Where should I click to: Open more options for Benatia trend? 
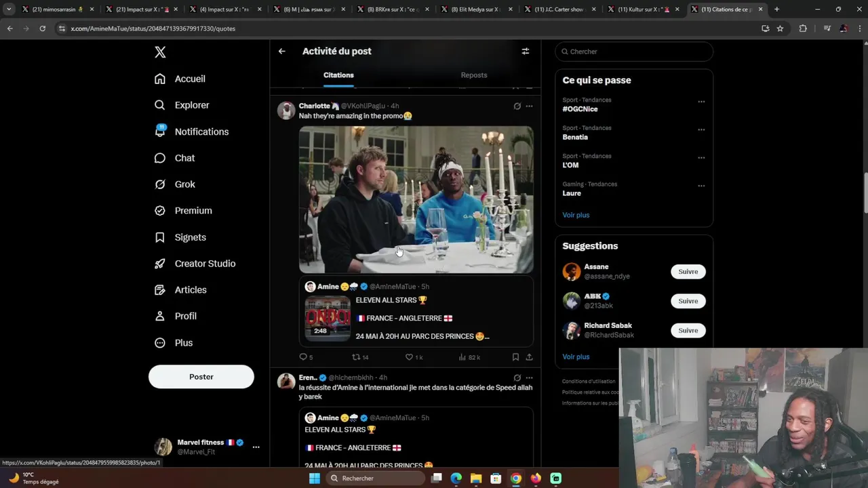[701, 129]
